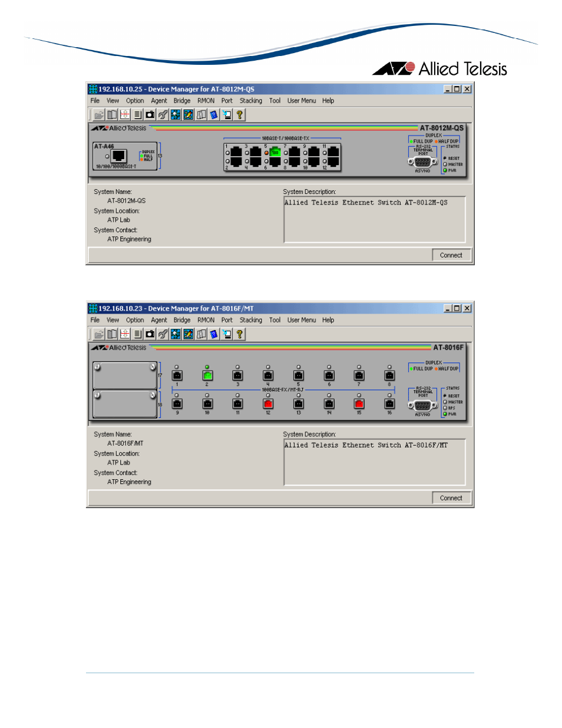
Task: Open Stacking menu in AT-8012M-QS window
Action: coord(251,101)
